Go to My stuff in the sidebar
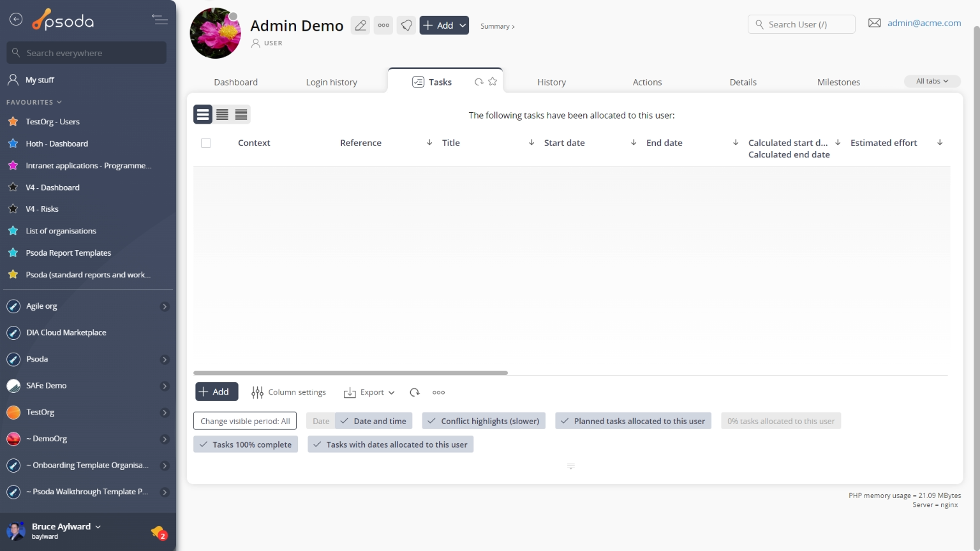Viewport: 980px width, 551px height. tap(40, 80)
